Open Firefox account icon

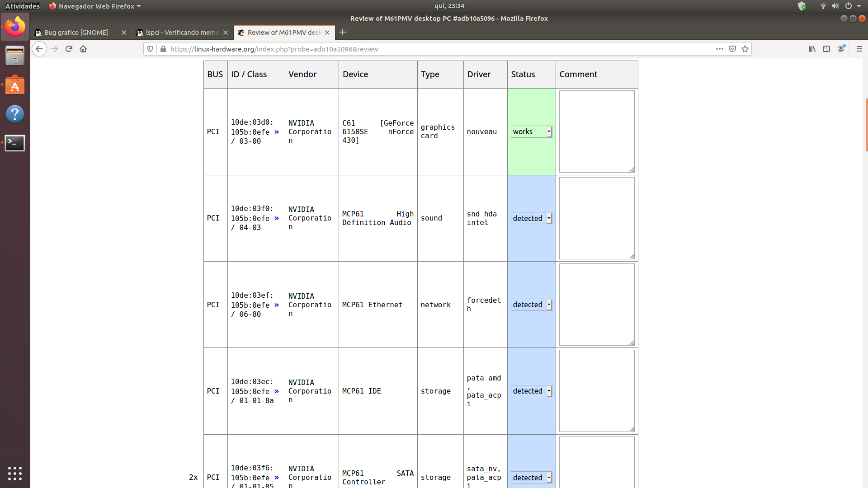point(841,49)
